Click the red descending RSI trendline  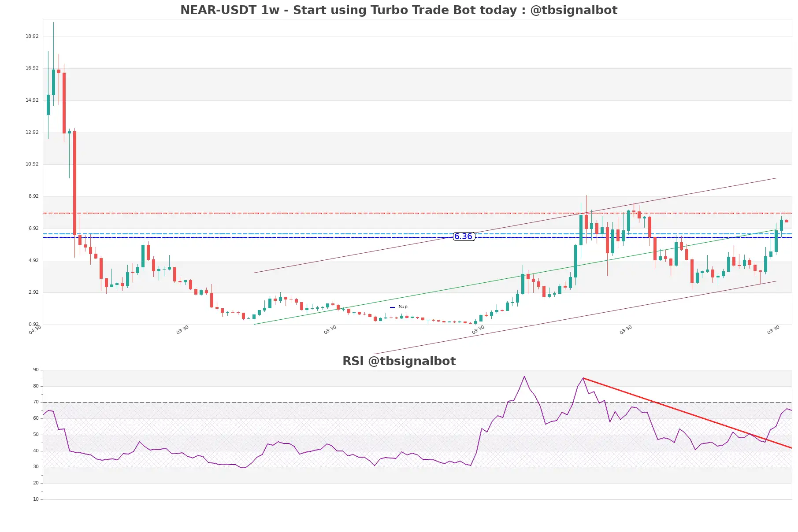click(687, 413)
